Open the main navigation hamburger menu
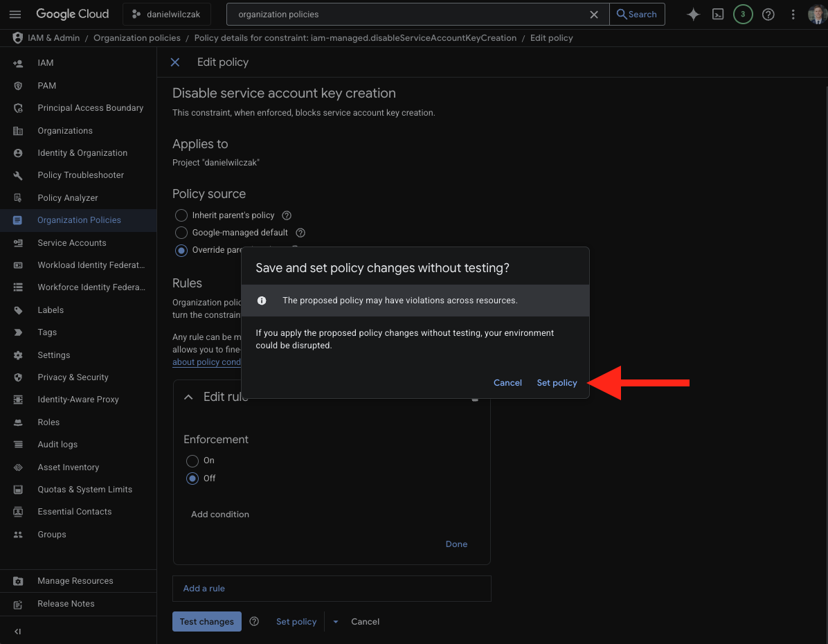 click(x=15, y=15)
